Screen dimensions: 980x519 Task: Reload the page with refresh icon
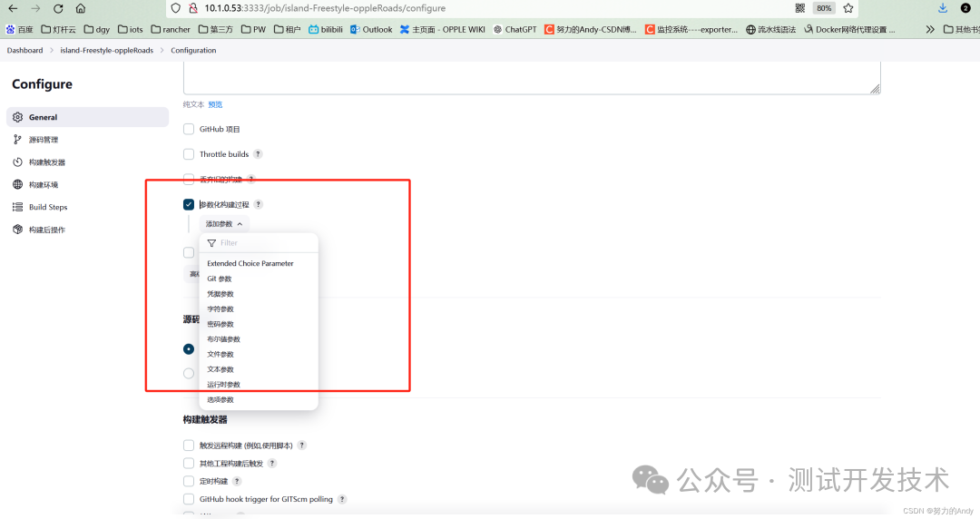click(58, 8)
